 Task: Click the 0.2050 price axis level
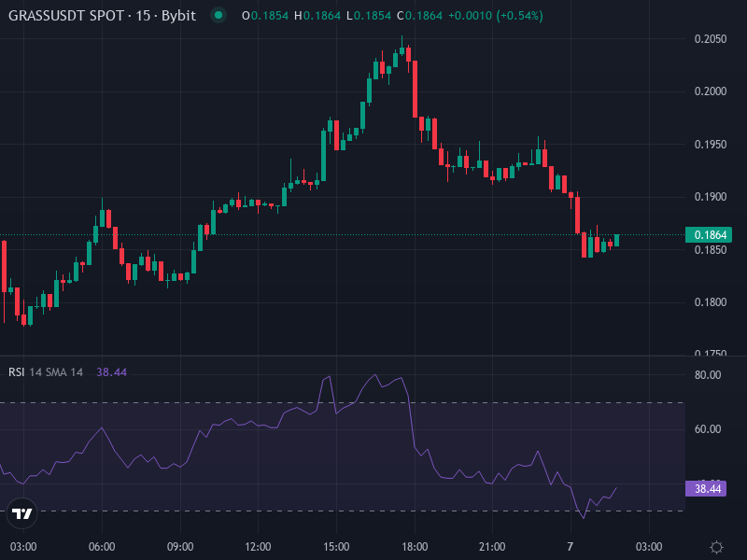point(712,38)
